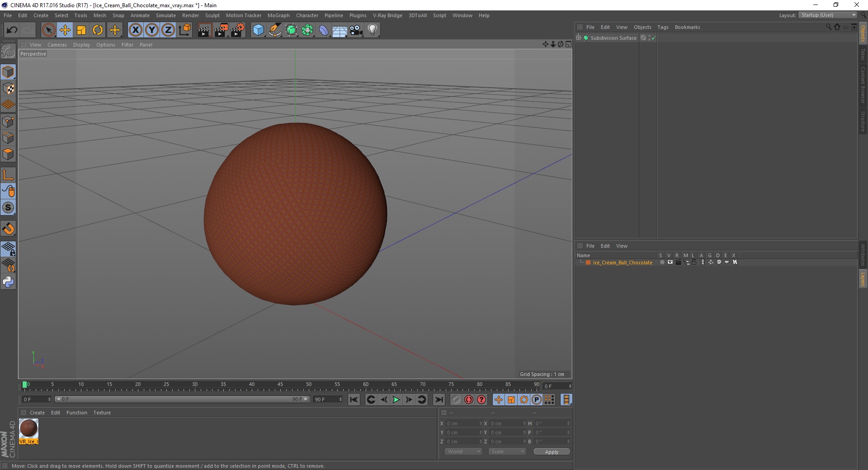Open the MoGraph menu

click(278, 15)
